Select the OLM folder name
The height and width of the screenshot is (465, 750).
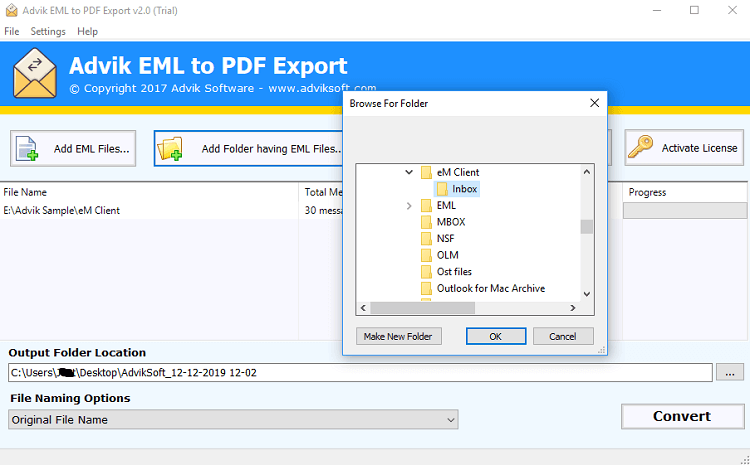[447, 255]
